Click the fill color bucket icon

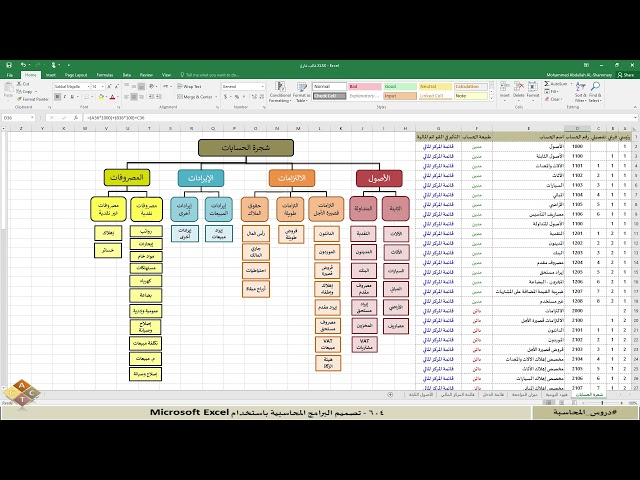pyautogui.click(x=101, y=97)
